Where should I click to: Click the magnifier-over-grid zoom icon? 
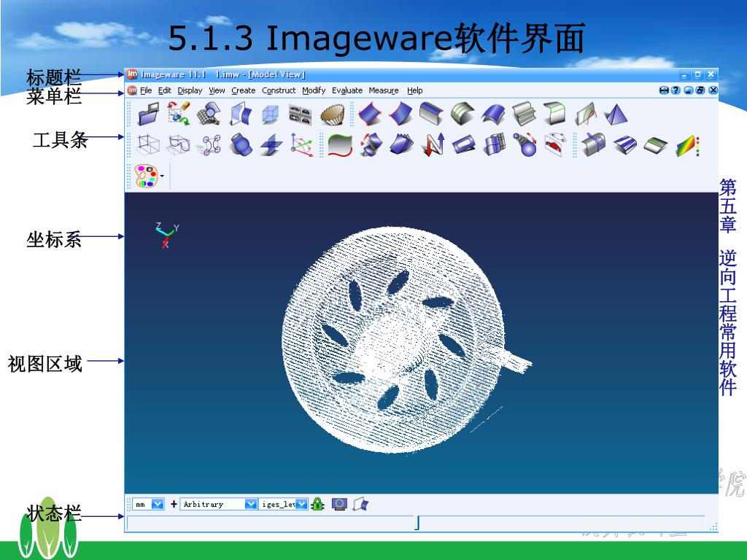pyautogui.click(x=209, y=114)
